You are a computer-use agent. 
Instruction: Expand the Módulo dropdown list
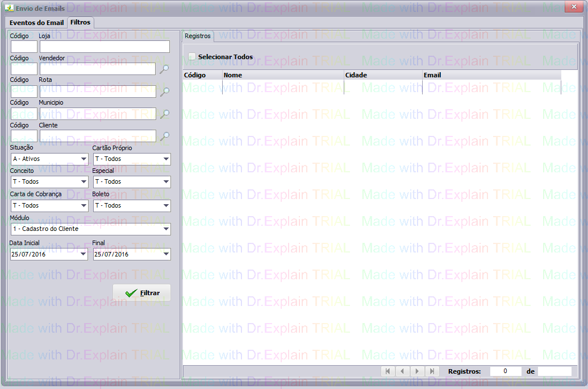[90, 229]
